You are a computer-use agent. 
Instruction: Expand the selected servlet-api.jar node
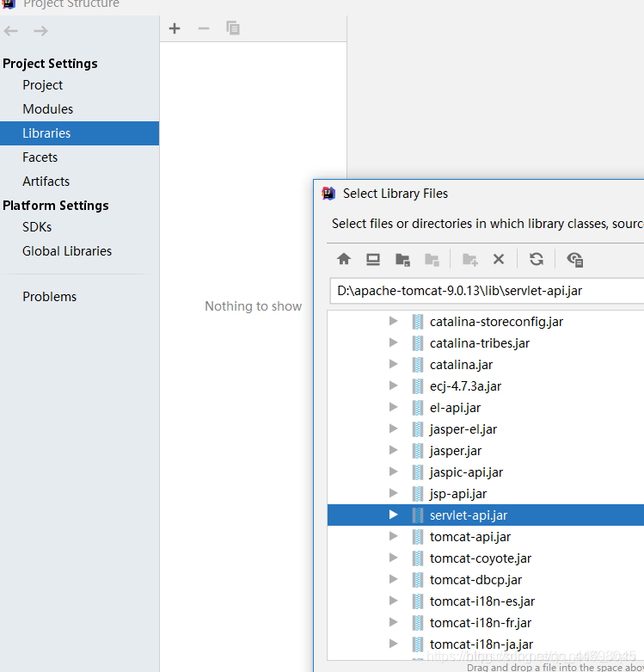tap(393, 515)
